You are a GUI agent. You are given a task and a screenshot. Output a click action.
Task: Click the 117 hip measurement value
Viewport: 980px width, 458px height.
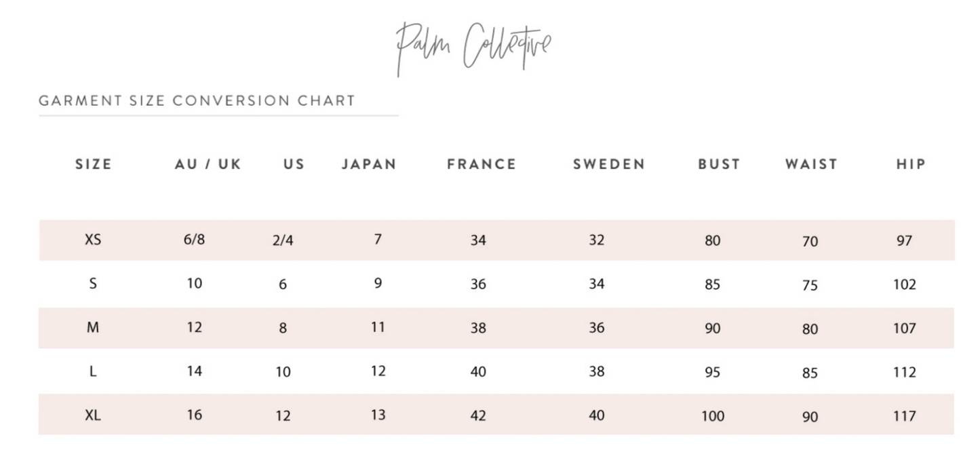(x=905, y=417)
